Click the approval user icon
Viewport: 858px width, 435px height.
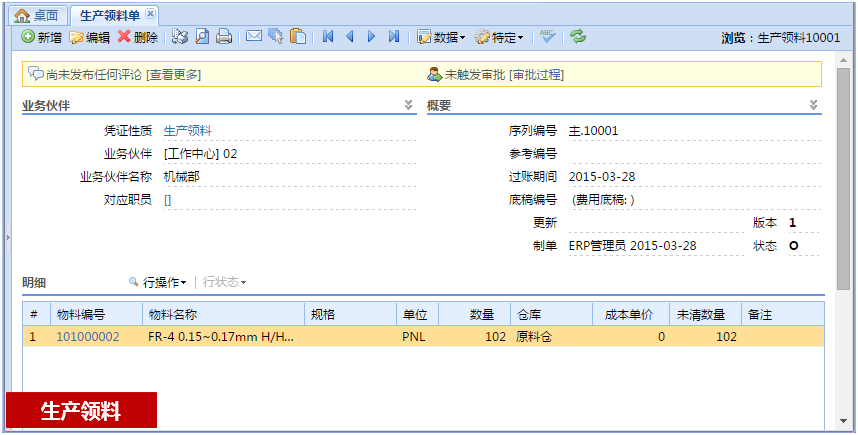click(x=434, y=74)
